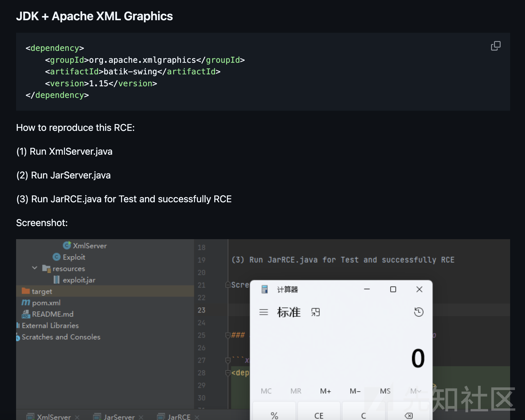Click the version 1.15 line
This screenshot has height=420, width=525.
click(x=101, y=84)
